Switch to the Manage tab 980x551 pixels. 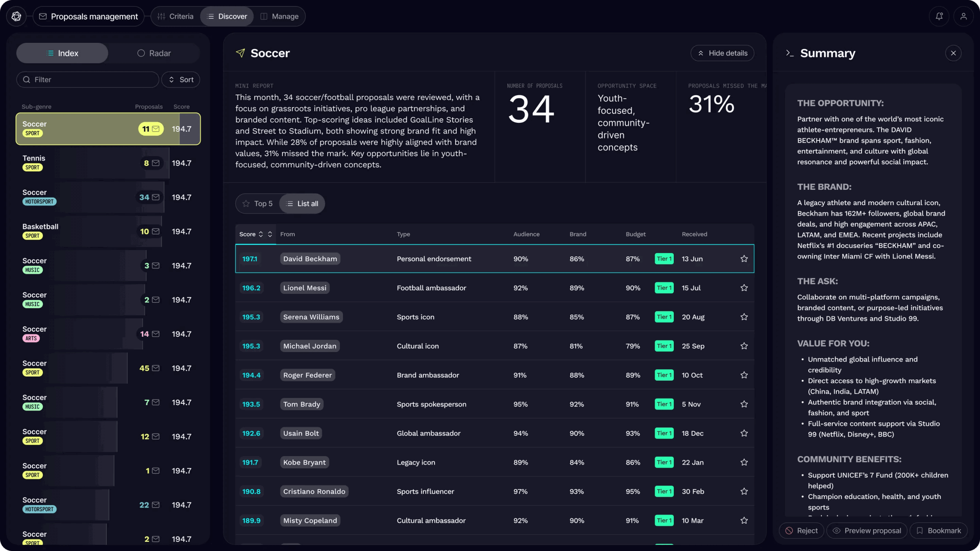(279, 16)
